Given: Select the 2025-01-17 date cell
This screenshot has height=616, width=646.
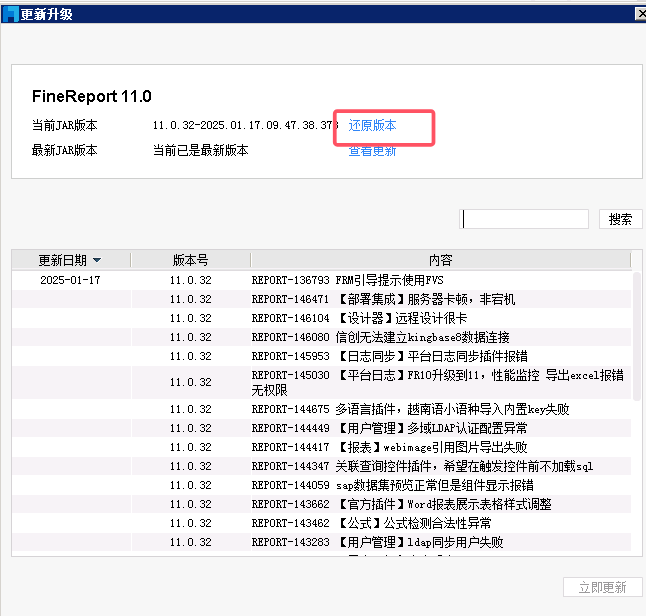Looking at the screenshot, I should click(70, 280).
